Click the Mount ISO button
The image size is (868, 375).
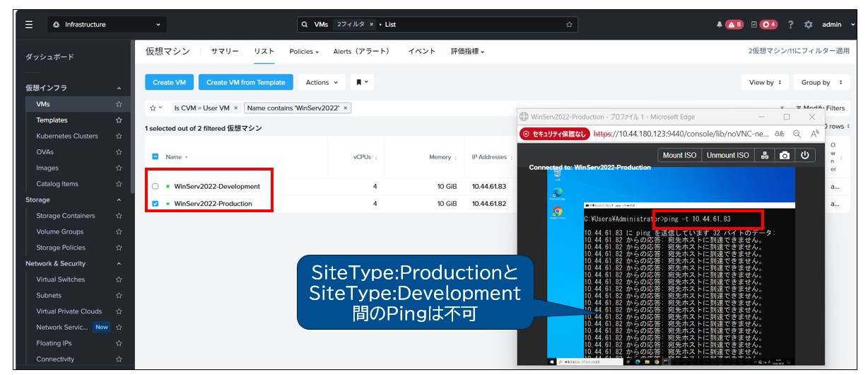click(x=679, y=155)
